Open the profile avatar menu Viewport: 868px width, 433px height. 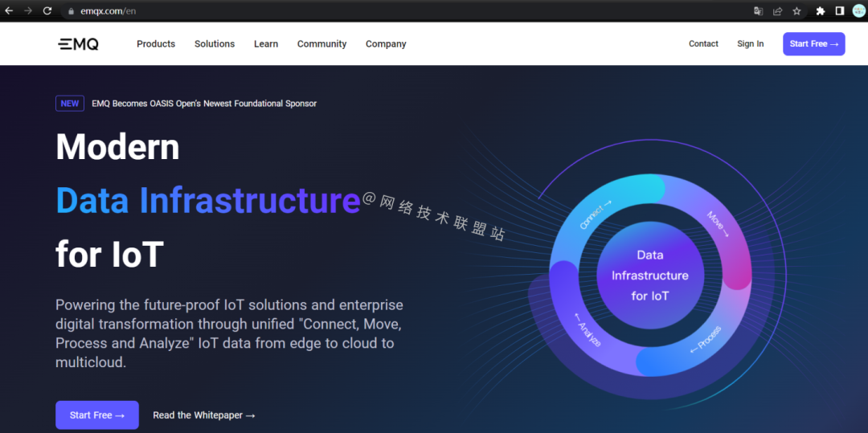858,10
